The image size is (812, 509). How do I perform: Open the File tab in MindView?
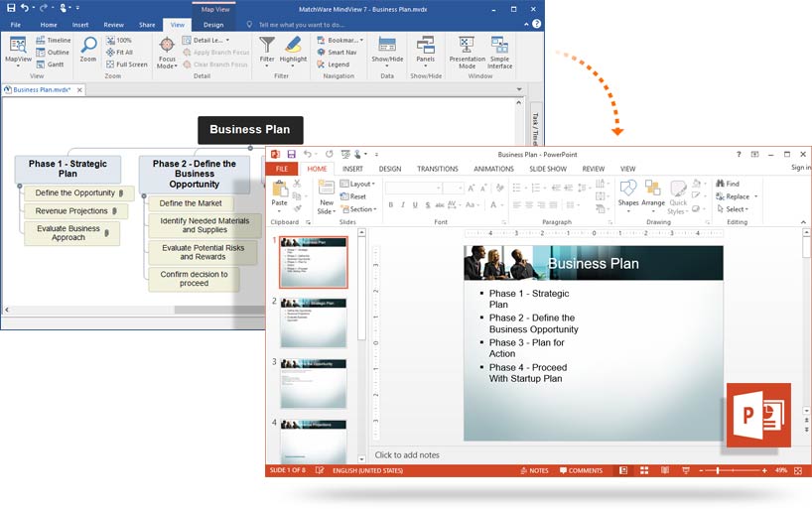click(x=16, y=25)
